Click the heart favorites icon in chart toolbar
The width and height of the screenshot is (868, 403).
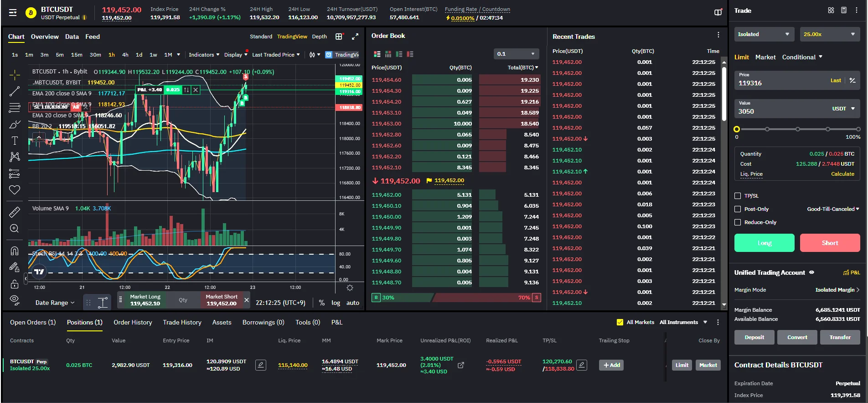click(15, 190)
